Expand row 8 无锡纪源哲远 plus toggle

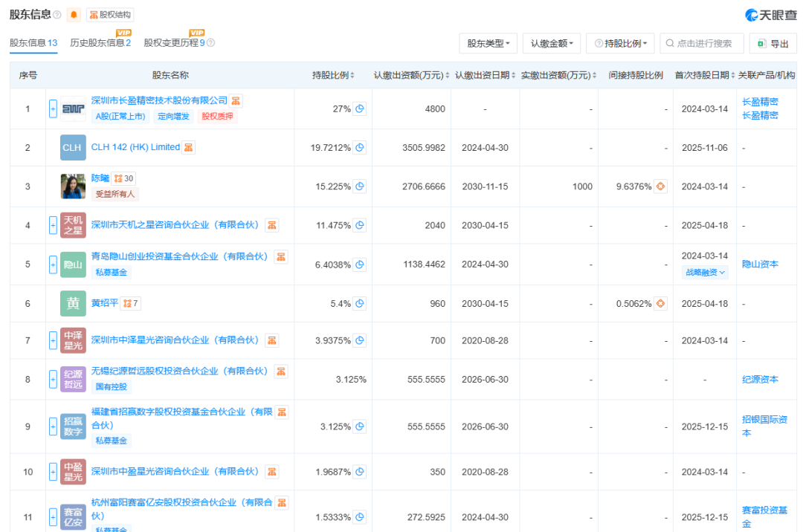click(53, 379)
